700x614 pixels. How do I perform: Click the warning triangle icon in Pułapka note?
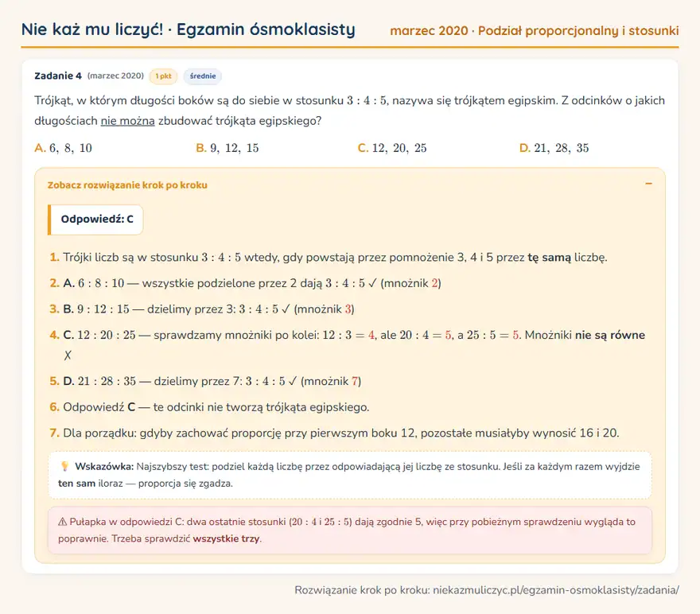pyautogui.click(x=63, y=522)
